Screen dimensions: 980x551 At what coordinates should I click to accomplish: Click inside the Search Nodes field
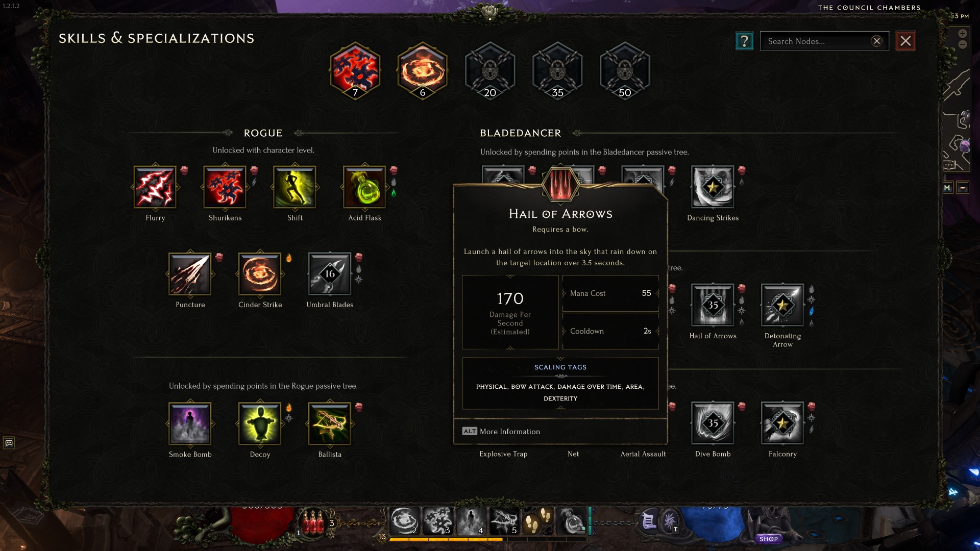[816, 41]
